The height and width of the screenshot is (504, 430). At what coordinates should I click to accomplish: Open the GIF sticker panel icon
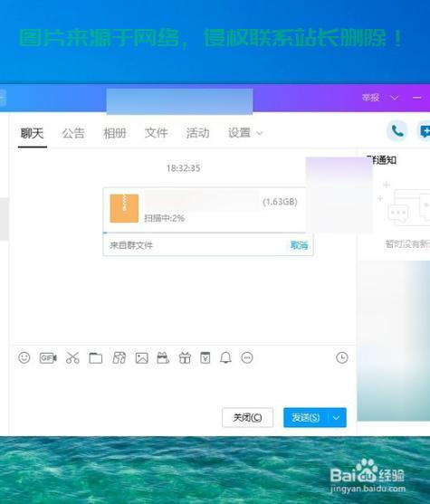coord(48,357)
